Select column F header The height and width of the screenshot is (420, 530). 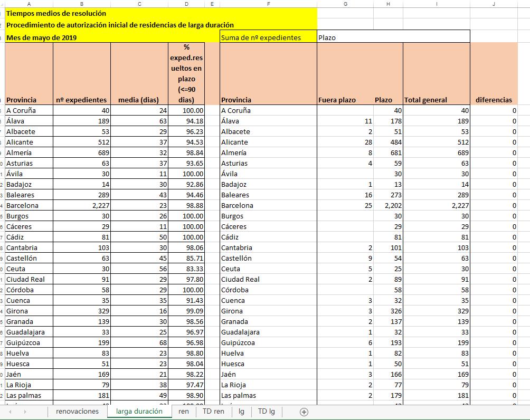tap(268, 4)
